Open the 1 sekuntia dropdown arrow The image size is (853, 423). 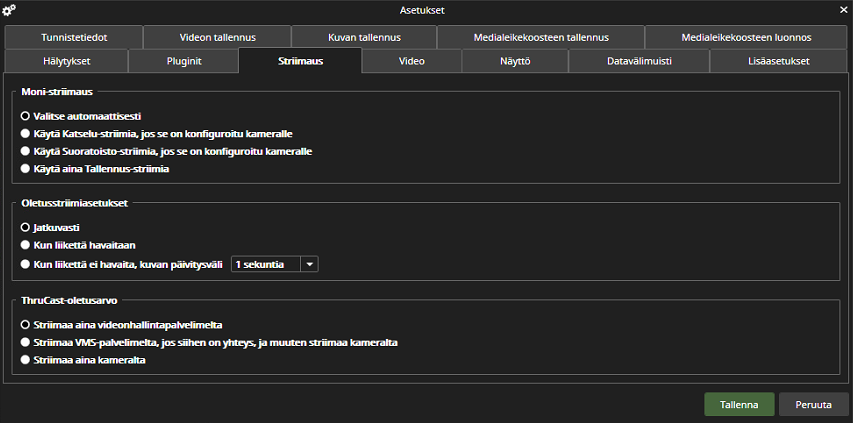pos(310,264)
